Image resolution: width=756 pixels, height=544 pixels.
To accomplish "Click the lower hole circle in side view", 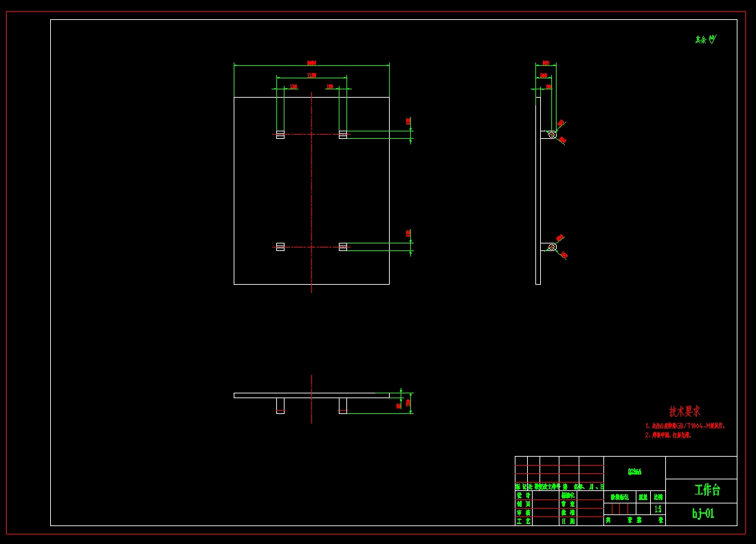I will click(552, 247).
